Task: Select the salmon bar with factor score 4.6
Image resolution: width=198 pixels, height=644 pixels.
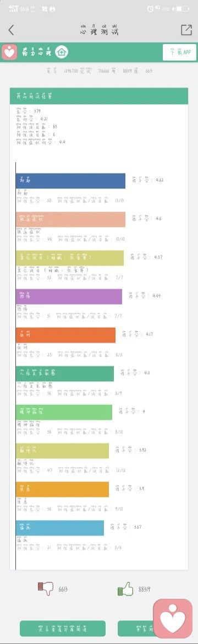Action: pos(70,219)
